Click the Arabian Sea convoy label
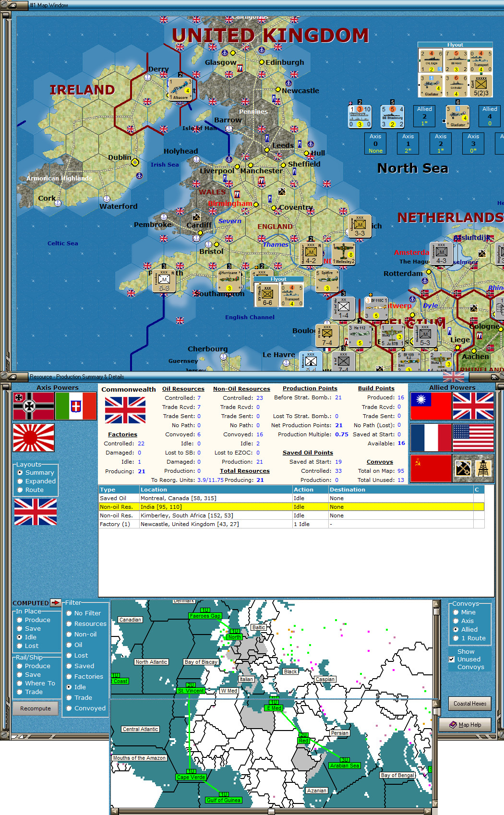This screenshot has height=815, width=504. point(345,766)
